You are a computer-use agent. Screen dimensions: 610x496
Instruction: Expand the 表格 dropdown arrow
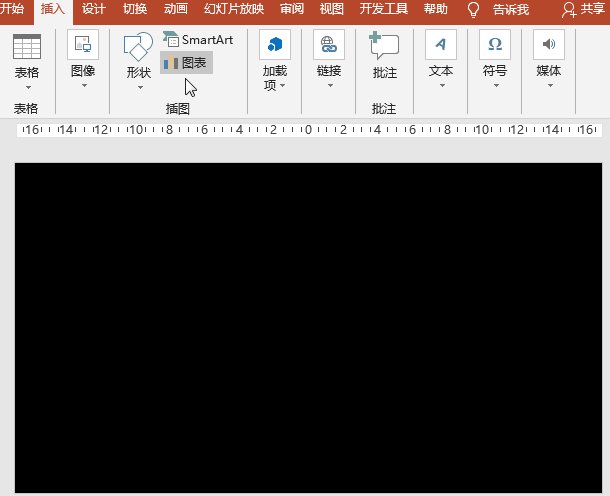(28, 88)
